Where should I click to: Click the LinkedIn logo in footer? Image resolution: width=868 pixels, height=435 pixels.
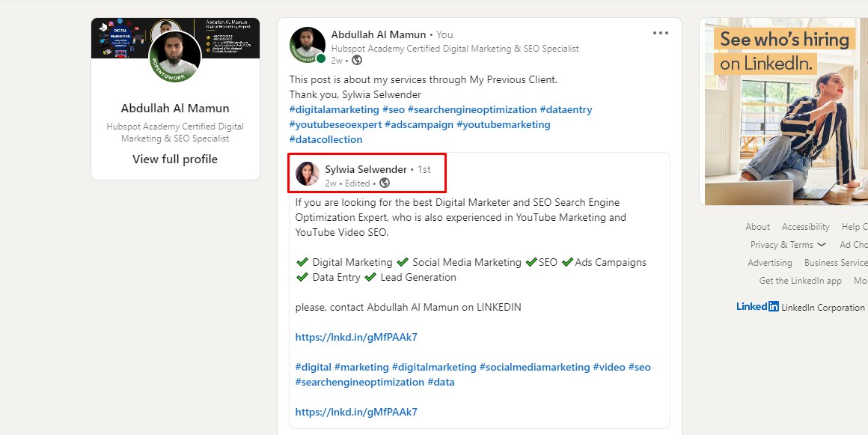pyautogui.click(x=757, y=306)
